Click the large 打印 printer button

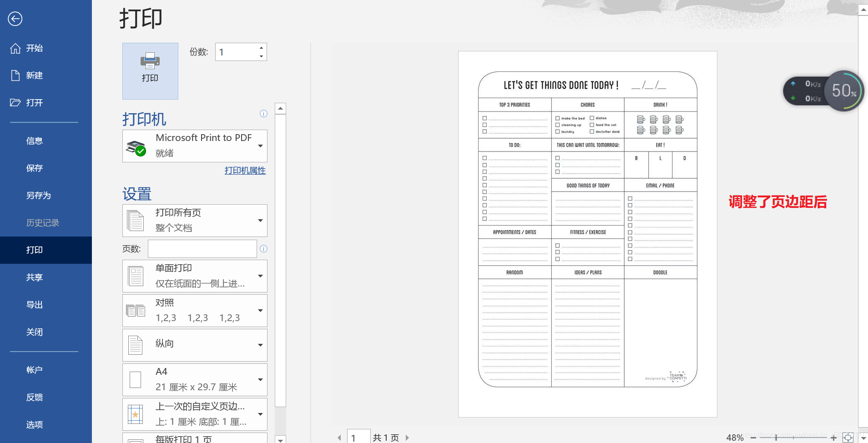point(150,71)
